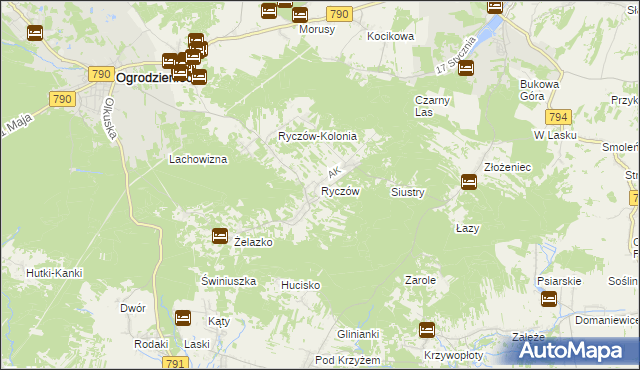Viewport: 640px width, 370px height.
Task: Click the hotel icon left of Kąty
Action: pyautogui.click(x=183, y=318)
